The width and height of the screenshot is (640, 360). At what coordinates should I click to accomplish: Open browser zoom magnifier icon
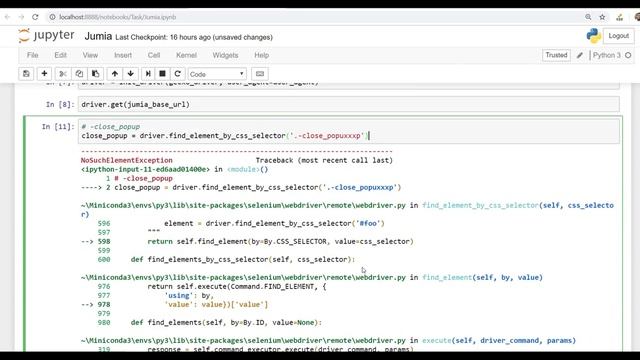tap(588, 17)
